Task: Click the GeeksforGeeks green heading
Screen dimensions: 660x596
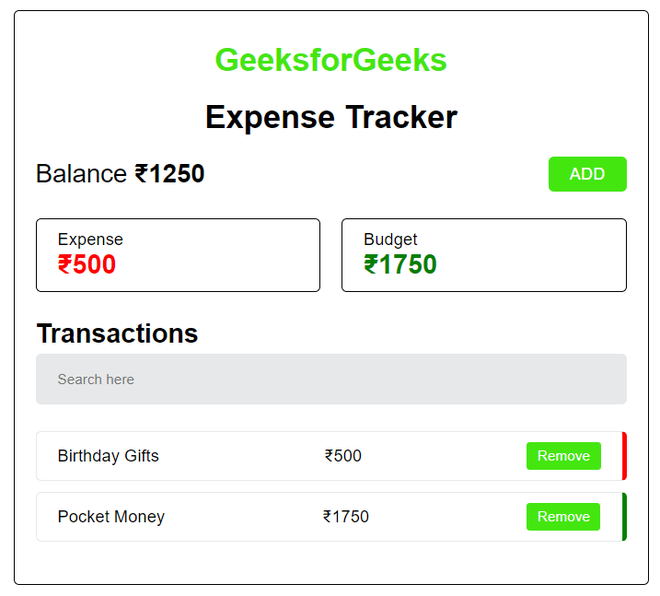Action: 331,60
